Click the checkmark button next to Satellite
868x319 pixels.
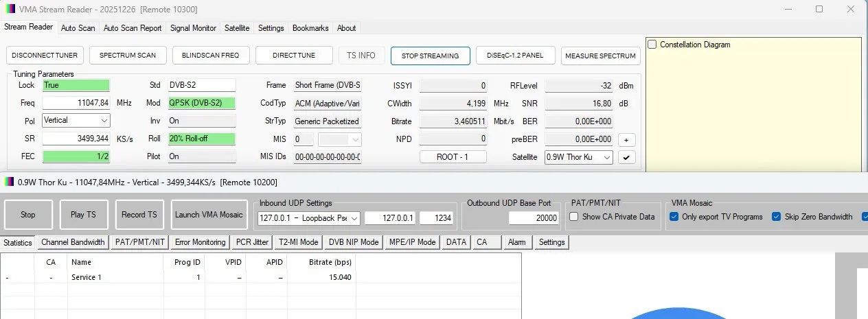[626, 157]
